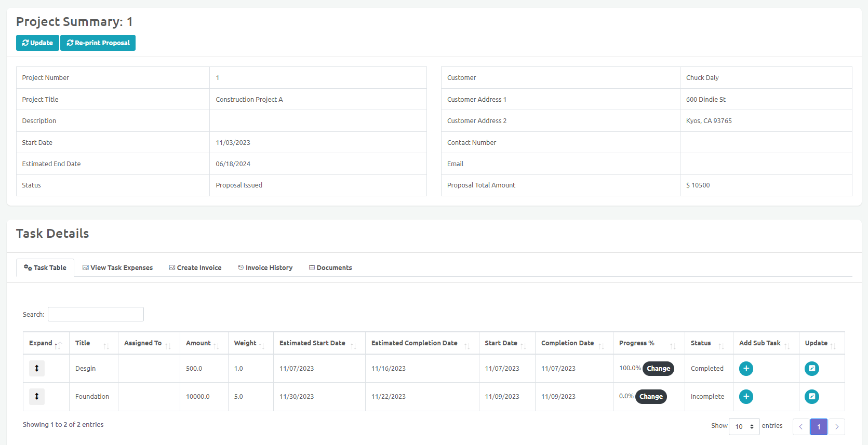Image resolution: width=868 pixels, height=445 pixels.
Task: Open the Documents tab
Action: 330,267
